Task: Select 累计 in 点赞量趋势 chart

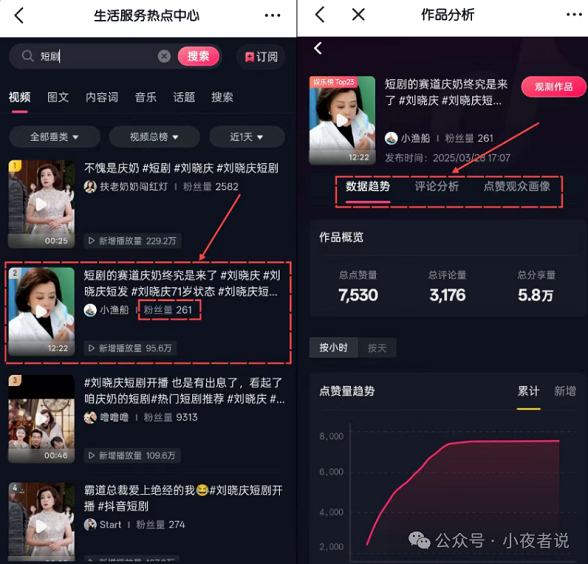Action: pyautogui.click(x=528, y=391)
